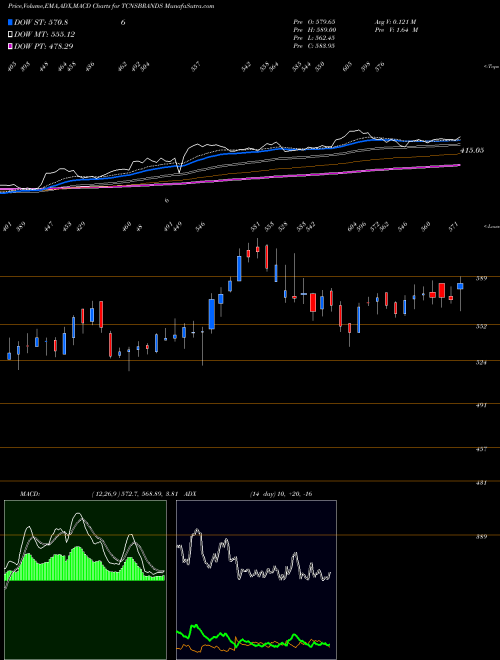The height and width of the screenshot is (660, 500).
Task: Click the 'Pre H: 589.60' high value
Action: click(314, 30)
